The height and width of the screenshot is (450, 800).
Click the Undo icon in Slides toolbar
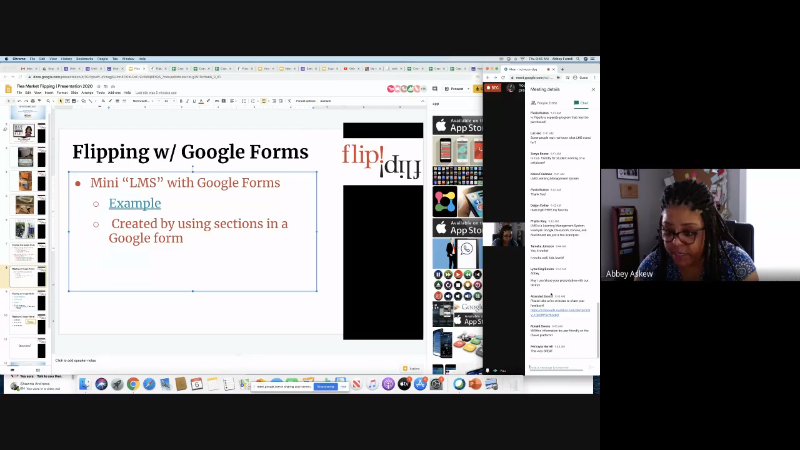(19, 101)
